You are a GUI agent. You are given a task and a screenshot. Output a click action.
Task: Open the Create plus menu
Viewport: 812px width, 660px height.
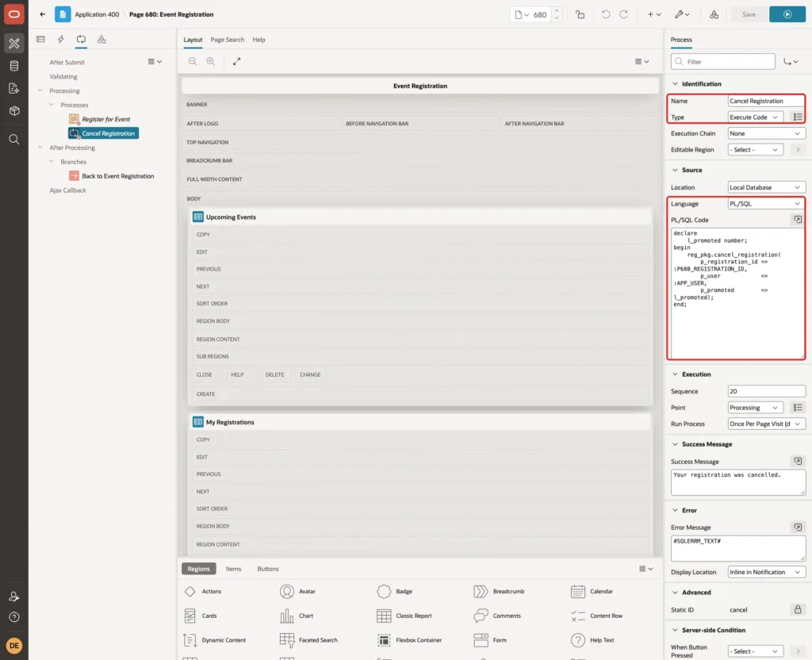pos(654,14)
